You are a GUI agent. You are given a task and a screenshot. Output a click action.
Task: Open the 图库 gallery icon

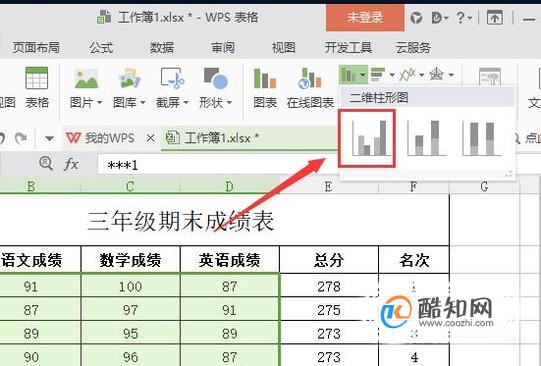click(129, 78)
